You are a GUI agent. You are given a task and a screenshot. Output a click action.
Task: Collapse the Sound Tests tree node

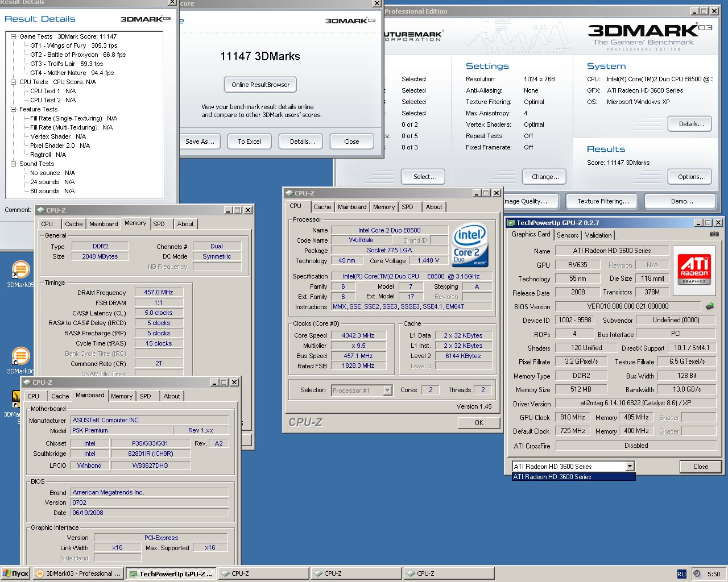[13, 164]
